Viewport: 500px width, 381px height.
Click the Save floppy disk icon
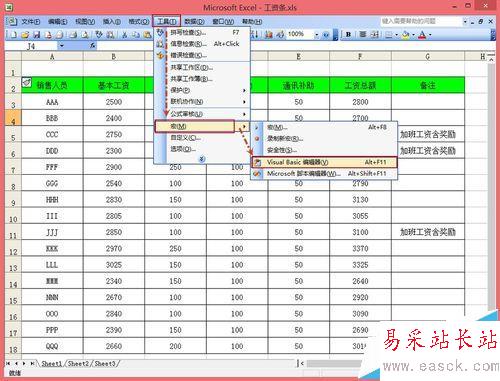[x=36, y=34]
